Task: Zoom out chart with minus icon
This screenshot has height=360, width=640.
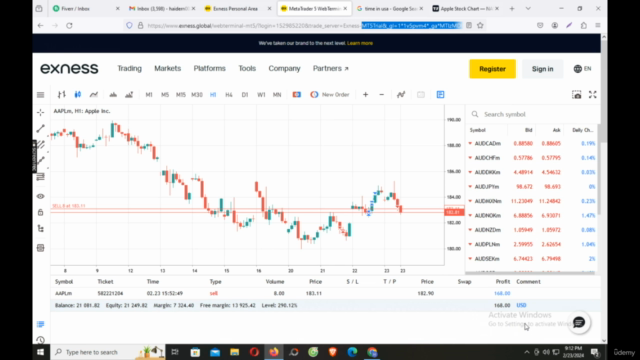Action: click(382, 95)
